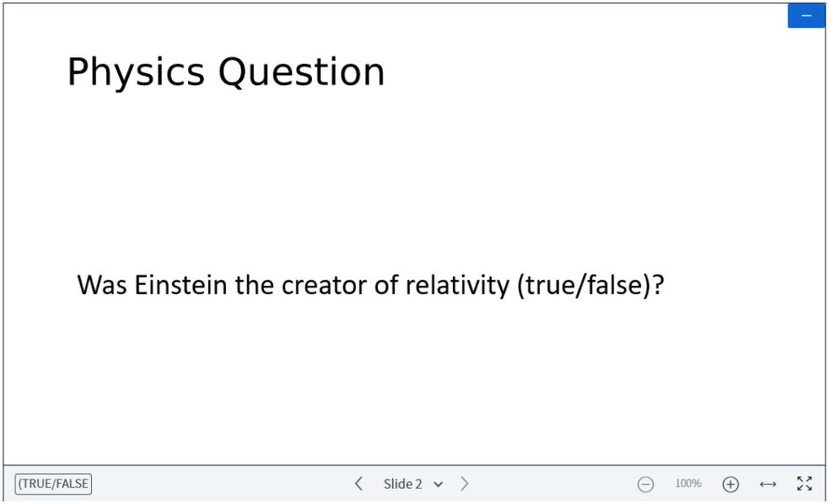The image size is (829, 504).
Task: Open fullscreen presentation mode icon
Action: coord(805,484)
